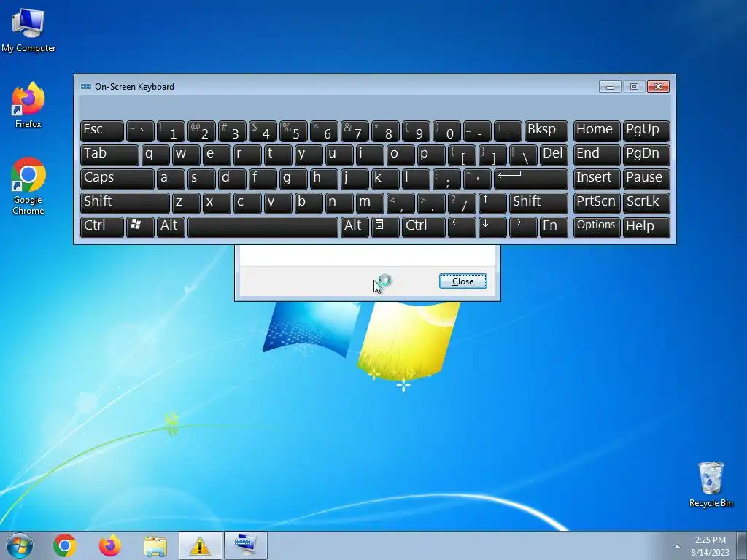Toggle the left Alt key
The height and width of the screenshot is (560, 747).
(171, 227)
